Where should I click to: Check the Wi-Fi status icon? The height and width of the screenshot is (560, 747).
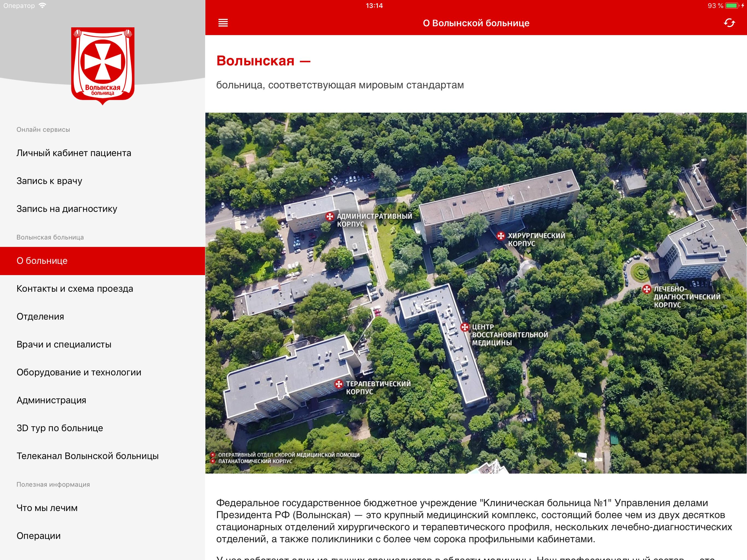(x=42, y=6)
